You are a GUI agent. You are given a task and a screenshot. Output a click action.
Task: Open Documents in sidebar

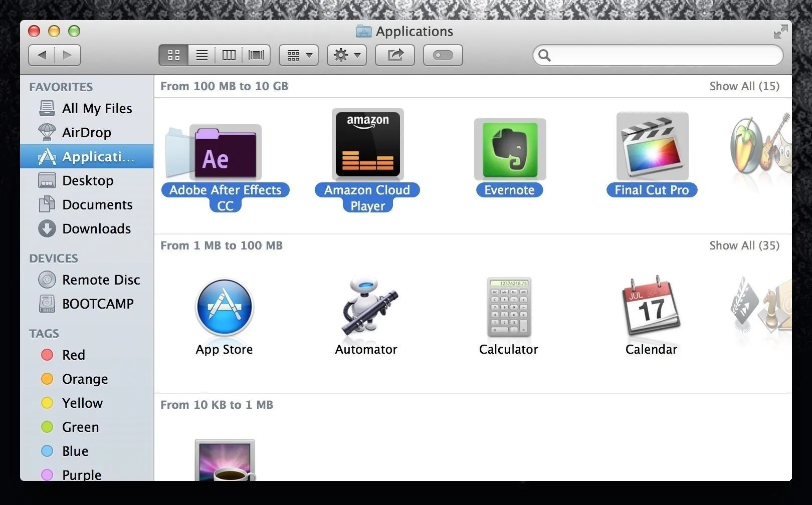pos(87,204)
